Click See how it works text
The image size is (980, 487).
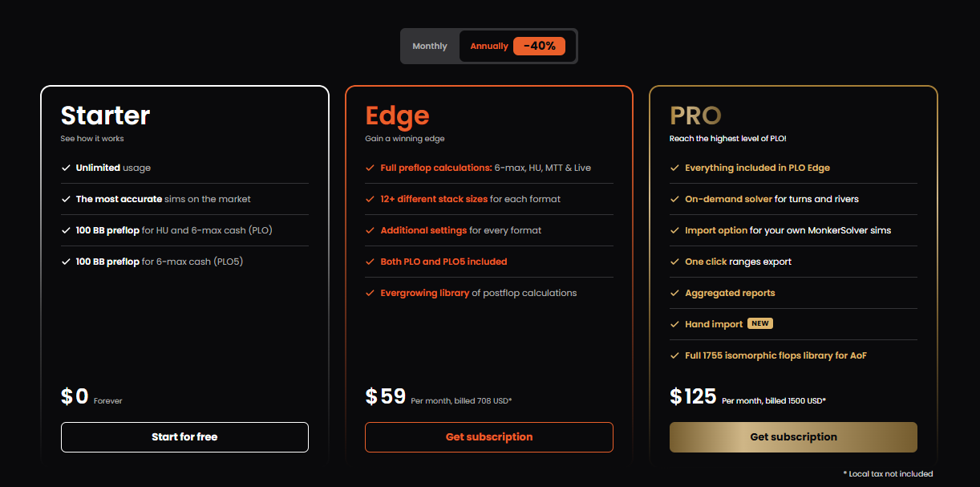pyautogui.click(x=92, y=139)
